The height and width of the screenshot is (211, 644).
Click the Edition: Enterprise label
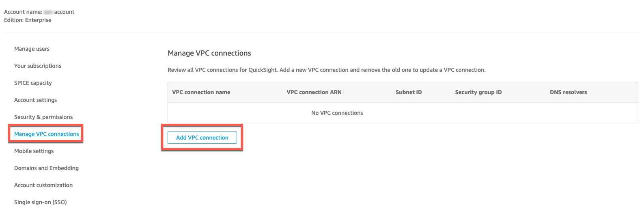pyautogui.click(x=28, y=20)
